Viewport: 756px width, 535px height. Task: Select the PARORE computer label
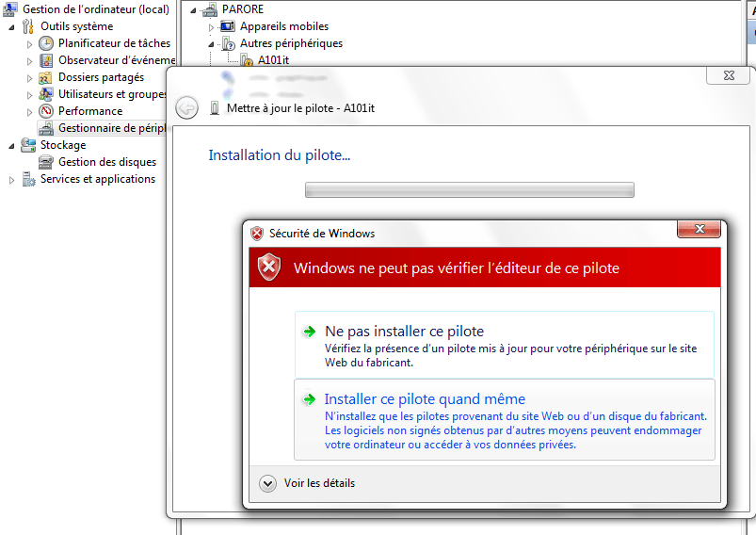243,9
